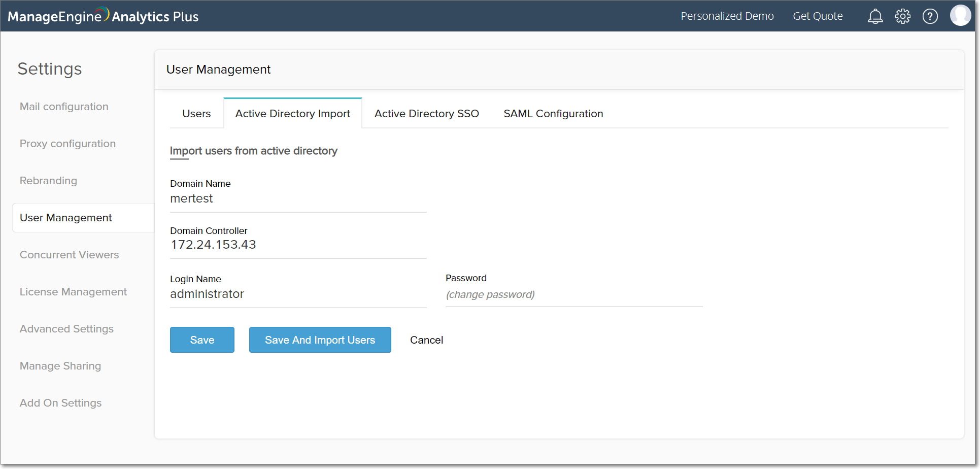The width and height of the screenshot is (980, 469).
Task: Click the Domain Controller field
Action: coord(298,245)
